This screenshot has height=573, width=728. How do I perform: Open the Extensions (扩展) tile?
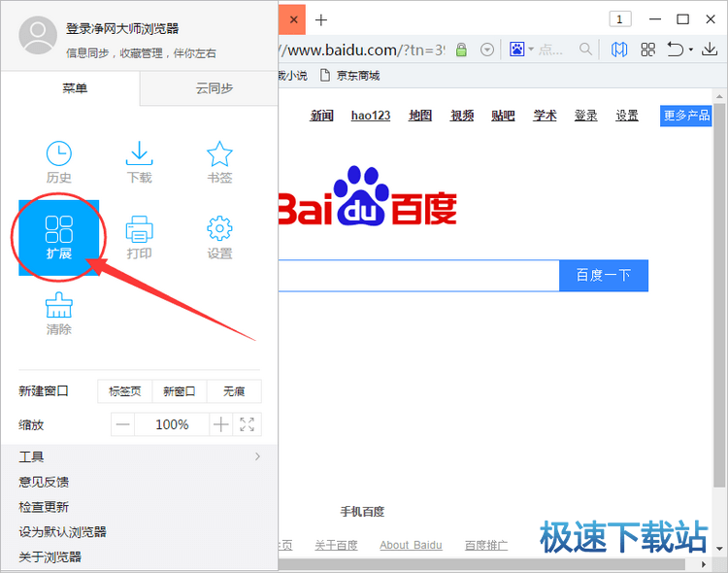click(58, 238)
